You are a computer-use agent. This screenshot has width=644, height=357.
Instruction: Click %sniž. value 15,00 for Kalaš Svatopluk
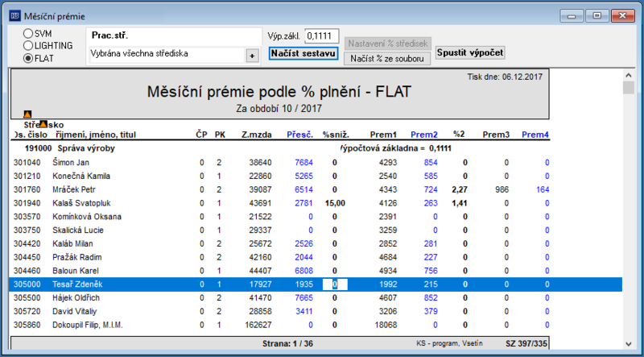click(335, 203)
